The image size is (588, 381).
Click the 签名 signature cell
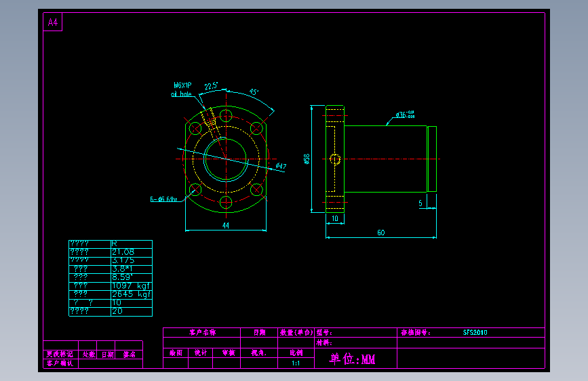[130, 355]
